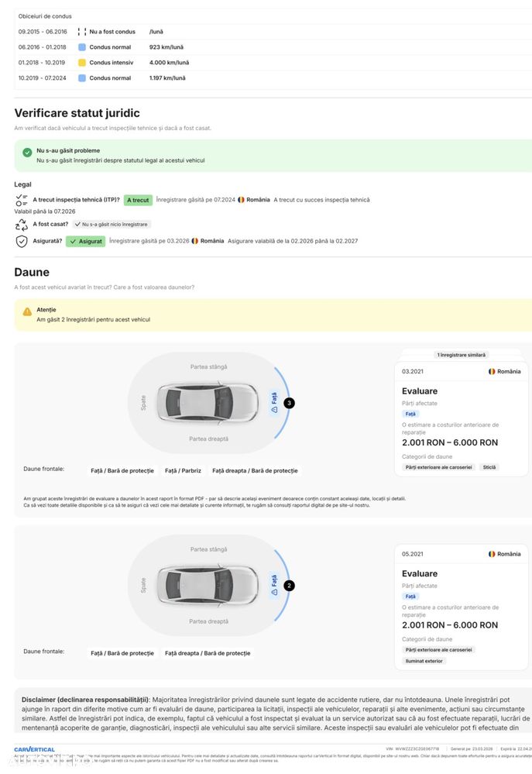Screen dimensions: 532x774
Task: Click the green 'A trecut' status badge
Action: pos(138,200)
